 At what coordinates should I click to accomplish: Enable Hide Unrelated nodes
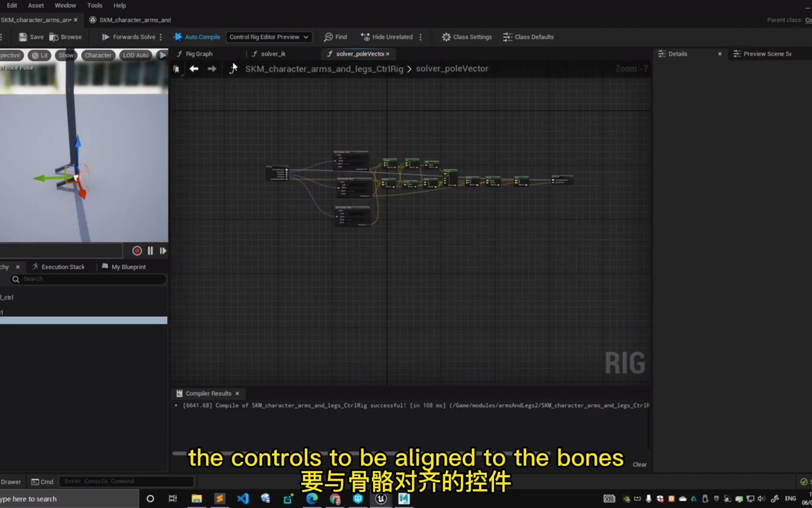387,37
